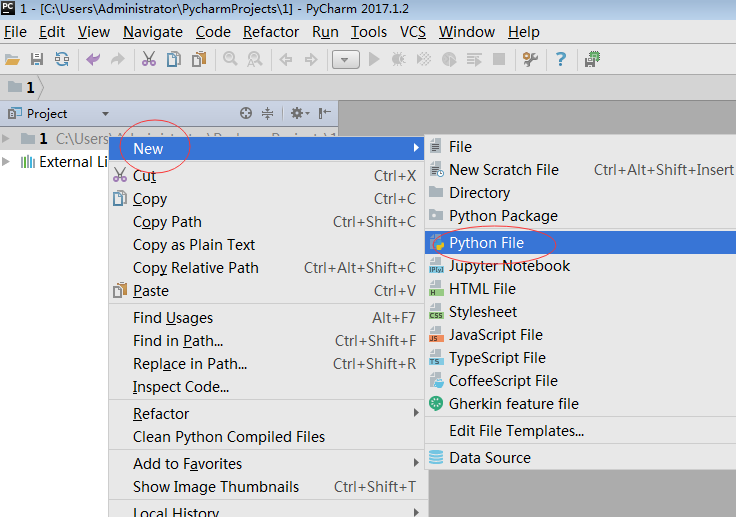Choose Paste in the context menu
Image resolution: width=736 pixels, height=517 pixels.
pyautogui.click(x=267, y=291)
